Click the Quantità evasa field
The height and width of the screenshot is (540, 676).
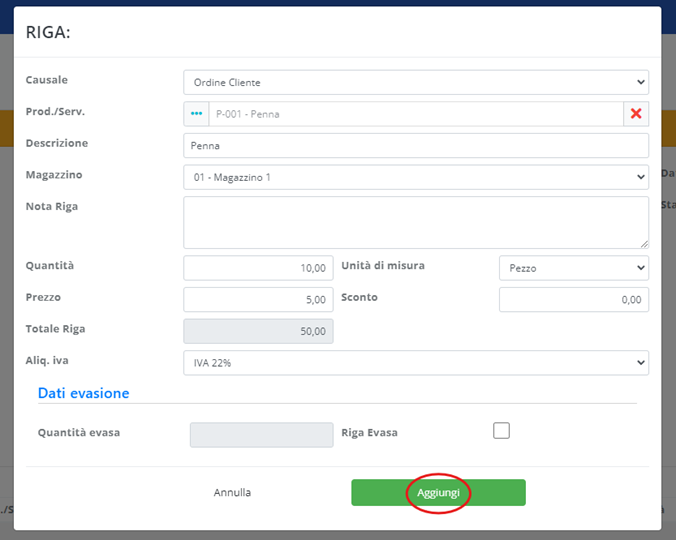click(x=261, y=434)
